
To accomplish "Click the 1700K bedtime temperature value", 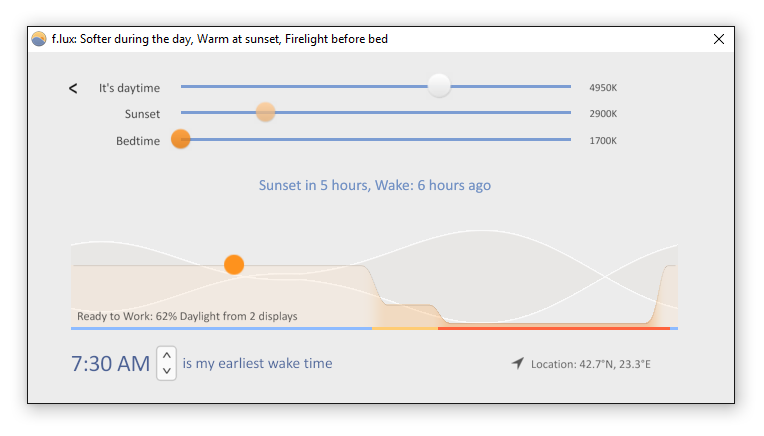I will (603, 140).
